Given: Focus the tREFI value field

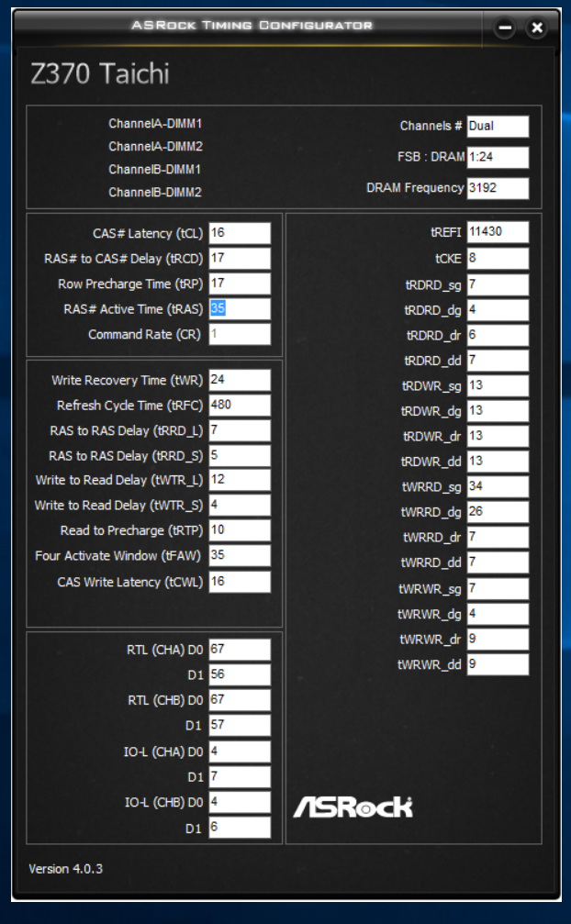Looking at the screenshot, I should tap(498, 232).
